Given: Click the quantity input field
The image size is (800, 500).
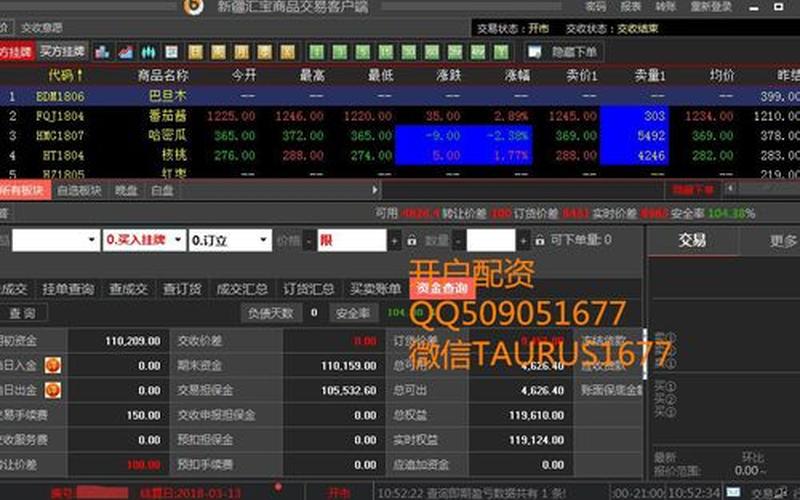Looking at the screenshot, I should point(490,240).
